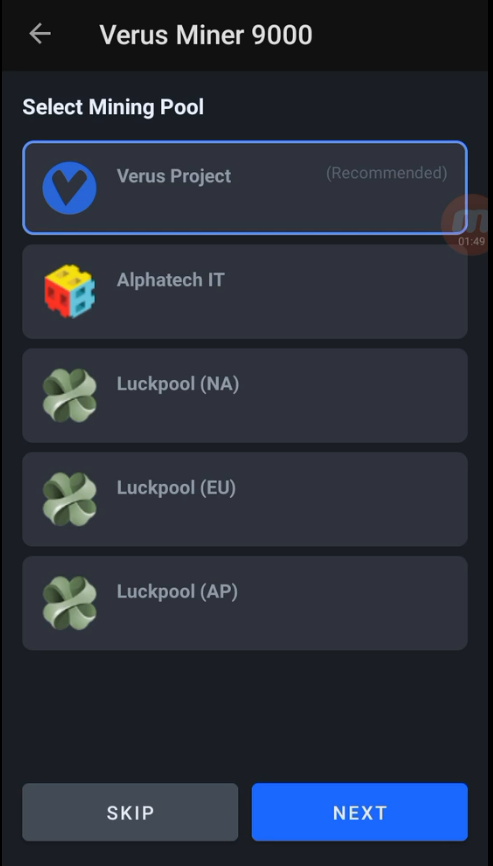Choose the Luckpool (AP) pool option
This screenshot has width=493, height=866.
tap(245, 603)
